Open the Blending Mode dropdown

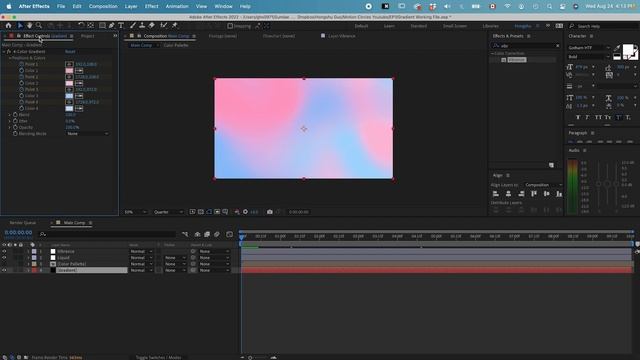87,133
